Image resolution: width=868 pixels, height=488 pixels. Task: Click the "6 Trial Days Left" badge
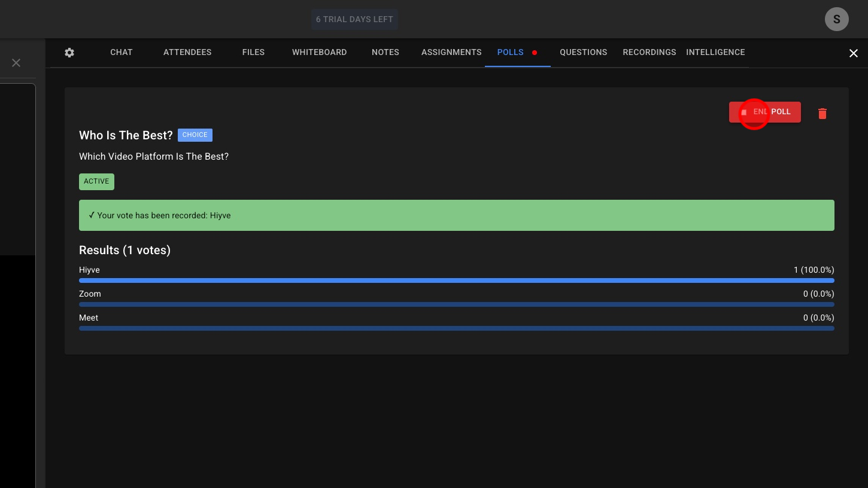click(x=354, y=19)
